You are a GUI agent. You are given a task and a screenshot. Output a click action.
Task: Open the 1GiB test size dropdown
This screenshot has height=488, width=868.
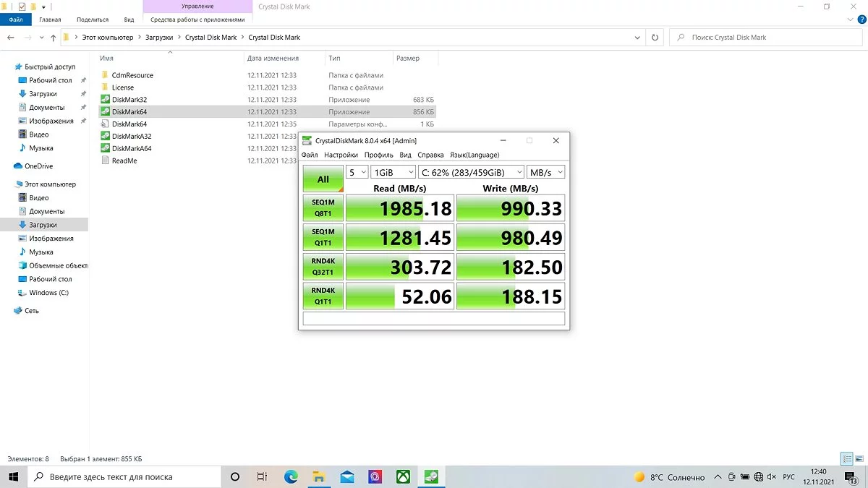393,172
